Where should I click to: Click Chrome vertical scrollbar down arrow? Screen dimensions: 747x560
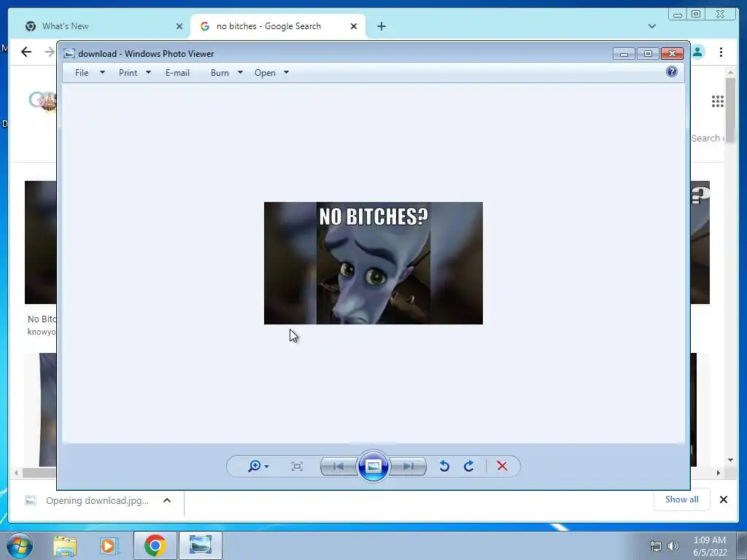coord(730,460)
